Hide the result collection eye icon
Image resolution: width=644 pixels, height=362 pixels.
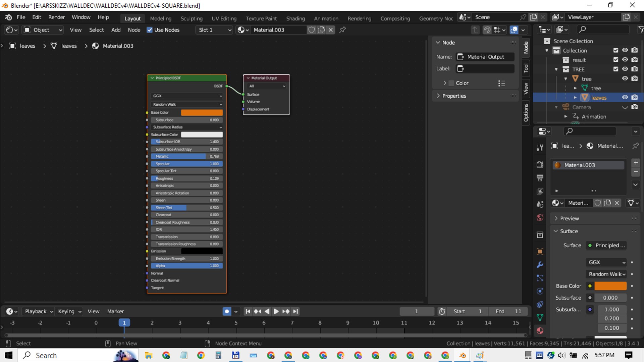coord(625,60)
